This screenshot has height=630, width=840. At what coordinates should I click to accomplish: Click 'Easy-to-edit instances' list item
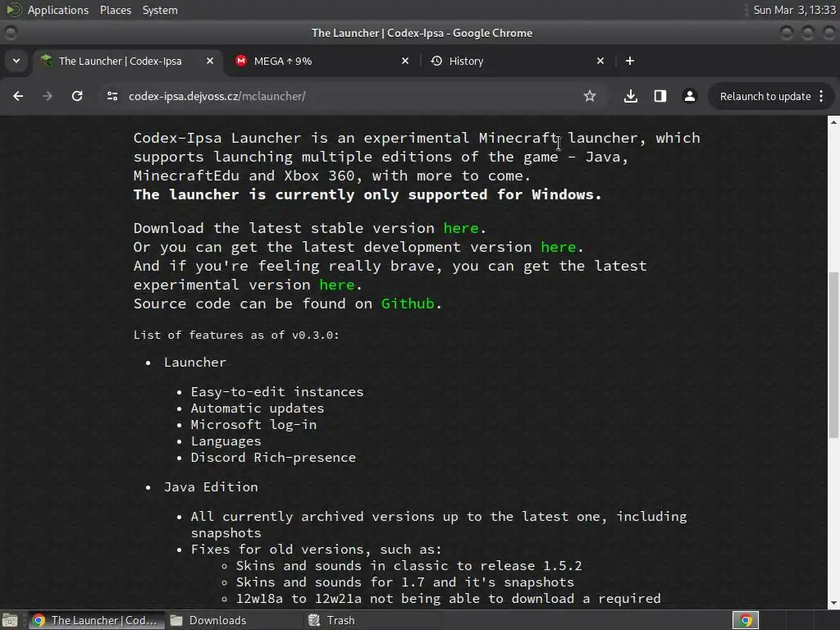(277, 392)
